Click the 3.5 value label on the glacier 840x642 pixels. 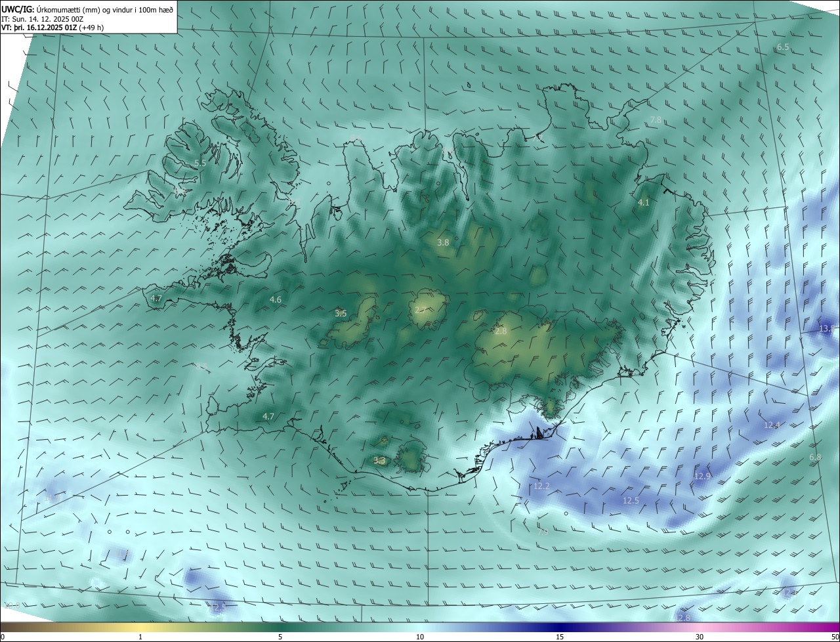point(341,314)
